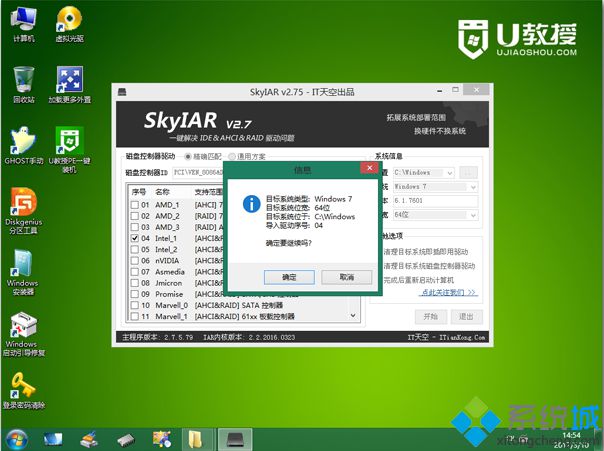The height and width of the screenshot is (451, 604).
Task: Open the monitor icon in taskbar
Action: click(53, 439)
